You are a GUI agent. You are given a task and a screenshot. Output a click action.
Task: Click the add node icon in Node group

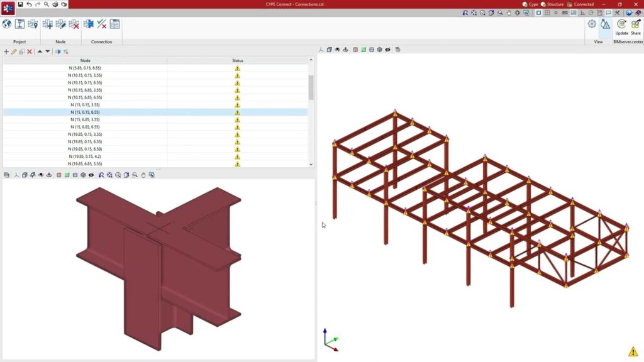tap(48, 25)
